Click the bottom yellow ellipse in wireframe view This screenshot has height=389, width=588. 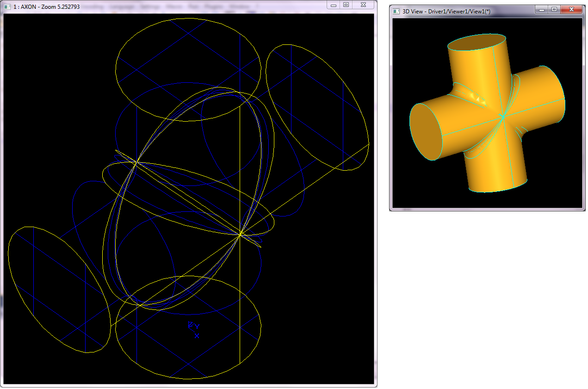pos(188,379)
